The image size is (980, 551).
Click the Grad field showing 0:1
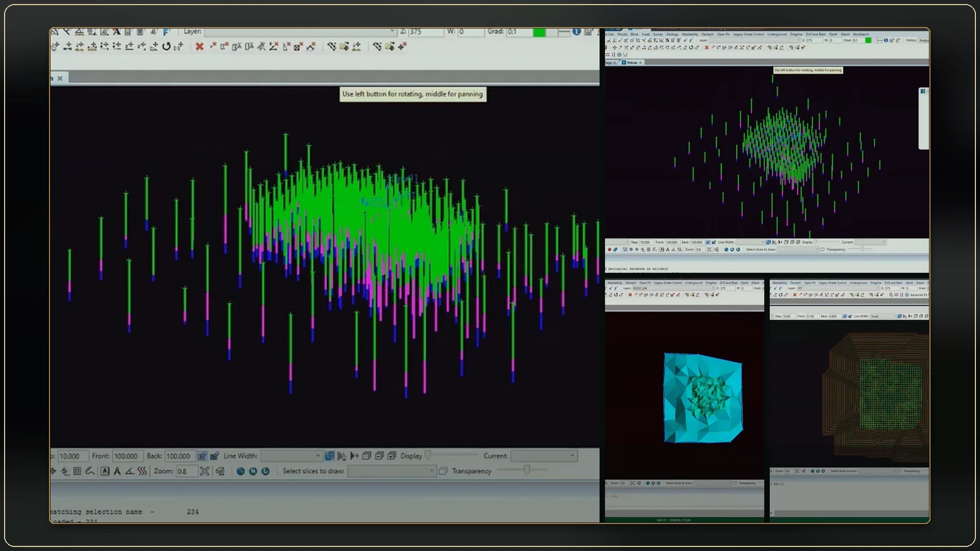(x=519, y=32)
